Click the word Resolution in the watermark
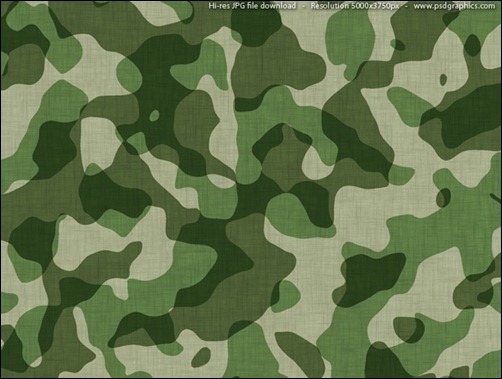Viewport: 502px width, 379px height. pos(330,6)
